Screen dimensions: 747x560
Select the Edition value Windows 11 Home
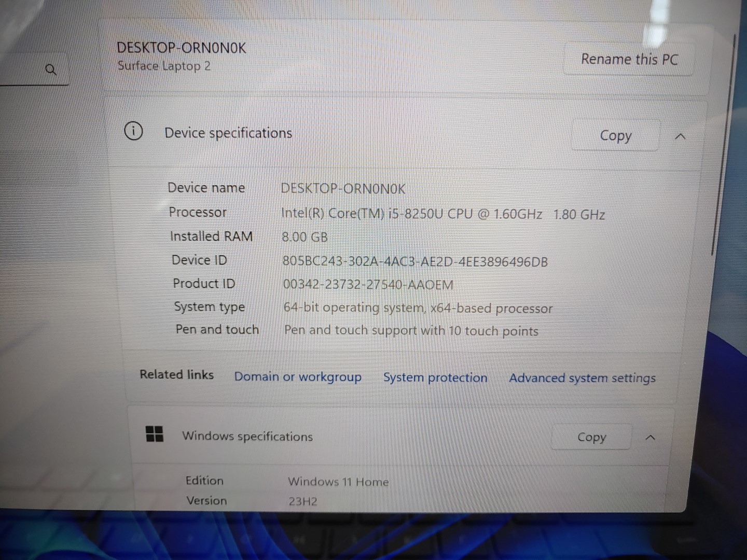pos(338,482)
